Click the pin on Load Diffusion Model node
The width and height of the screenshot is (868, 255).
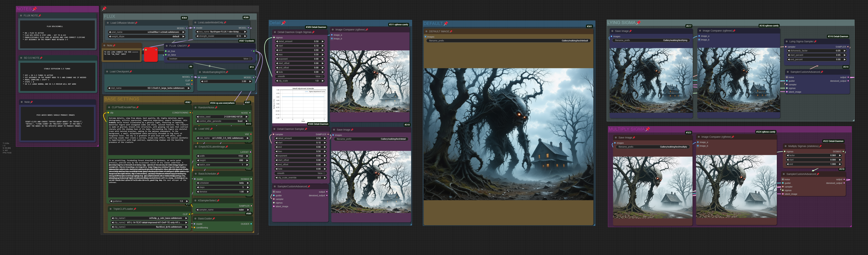(136, 23)
